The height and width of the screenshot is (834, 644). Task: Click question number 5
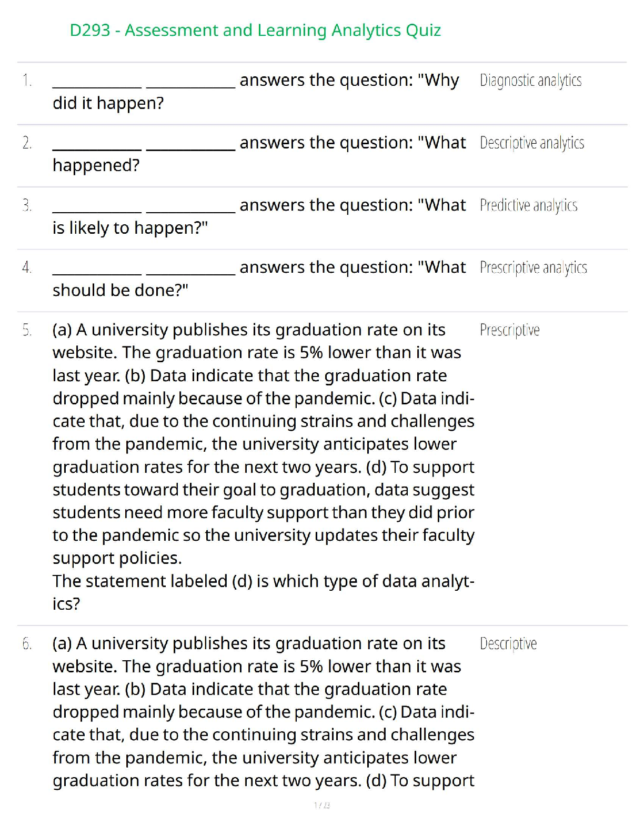tap(27, 331)
